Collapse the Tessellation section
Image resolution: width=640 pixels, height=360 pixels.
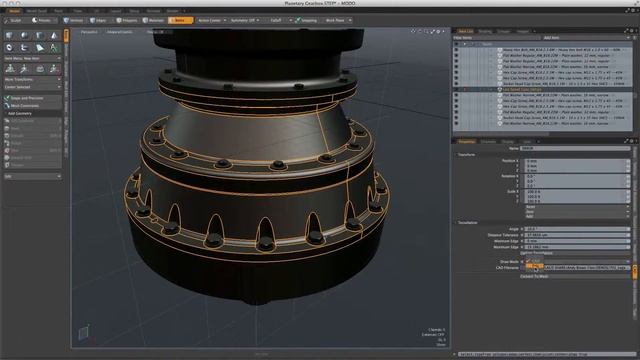[x=456, y=223]
